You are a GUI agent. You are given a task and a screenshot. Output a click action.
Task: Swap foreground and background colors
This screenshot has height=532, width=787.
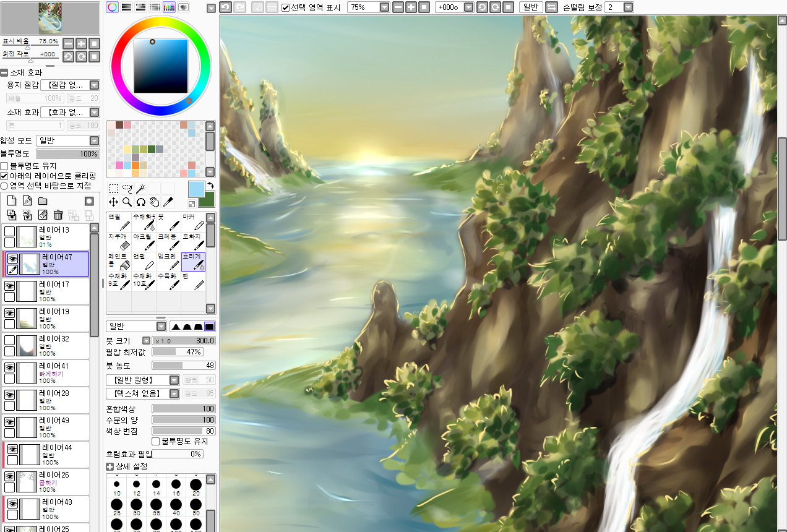(x=210, y=185)
